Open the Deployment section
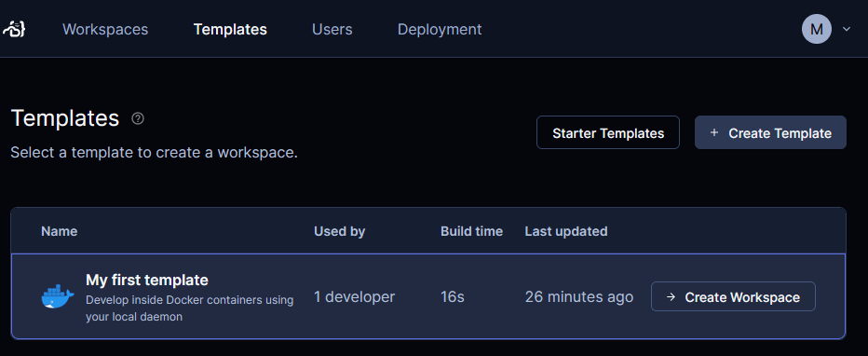The width and height of the screenshot is (868, 356). click(x=440, y=29)
